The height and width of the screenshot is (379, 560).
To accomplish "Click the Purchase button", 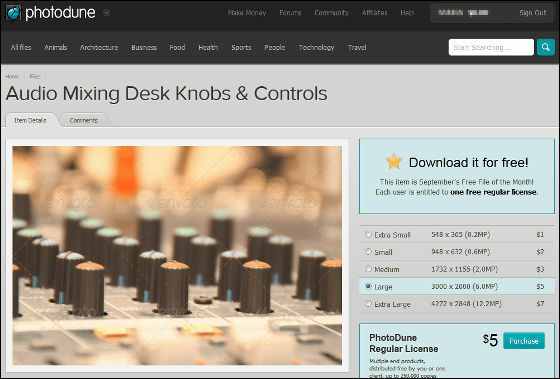I will tap(524, 341).
